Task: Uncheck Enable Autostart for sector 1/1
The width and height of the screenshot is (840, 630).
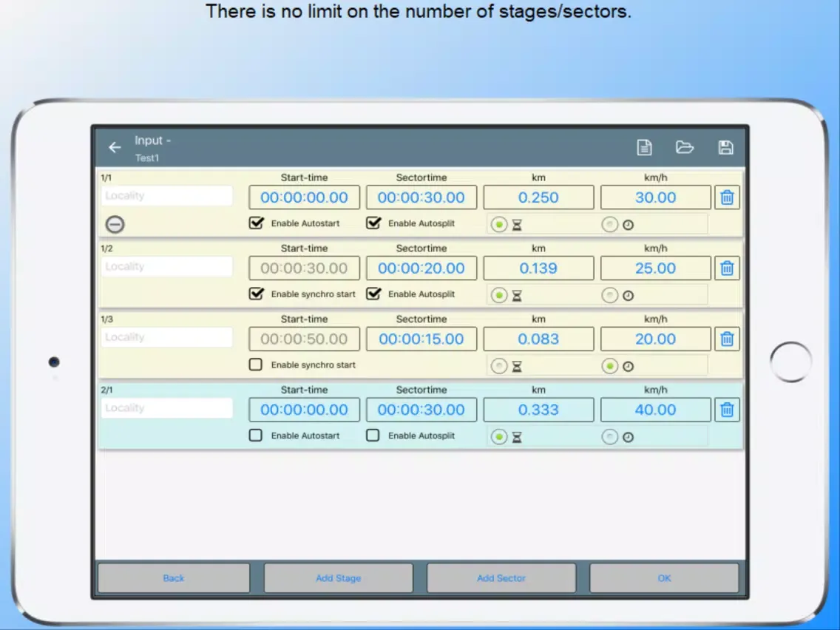Action: point(256,223)
